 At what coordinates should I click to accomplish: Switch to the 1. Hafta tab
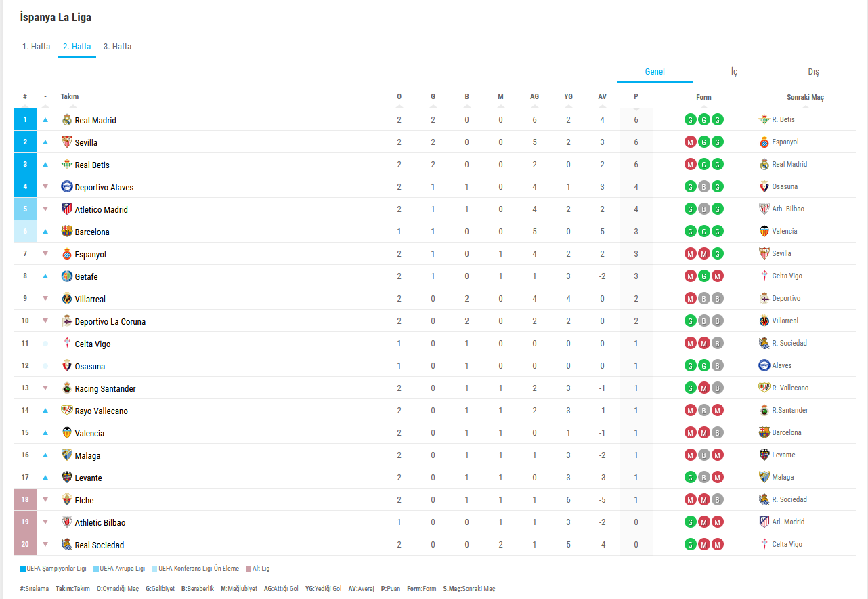click(x=37, y=47)
